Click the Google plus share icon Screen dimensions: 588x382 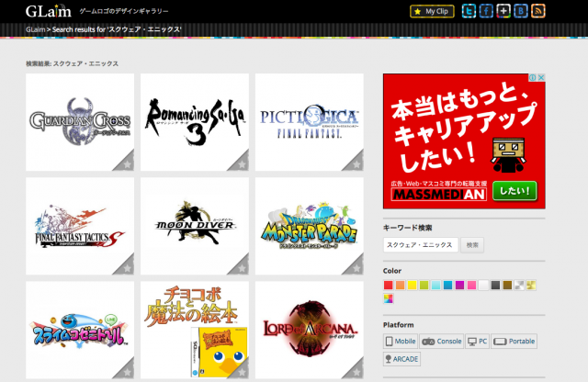tap(504, 11)
